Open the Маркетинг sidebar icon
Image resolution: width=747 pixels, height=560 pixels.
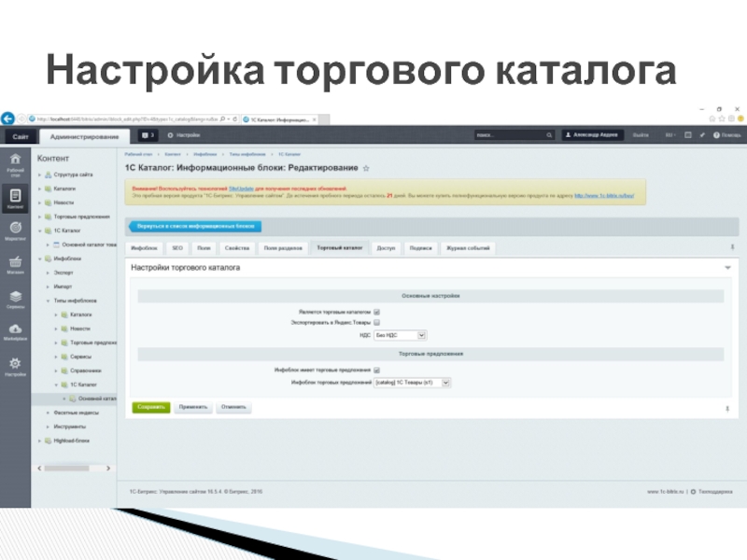point(15,231)
